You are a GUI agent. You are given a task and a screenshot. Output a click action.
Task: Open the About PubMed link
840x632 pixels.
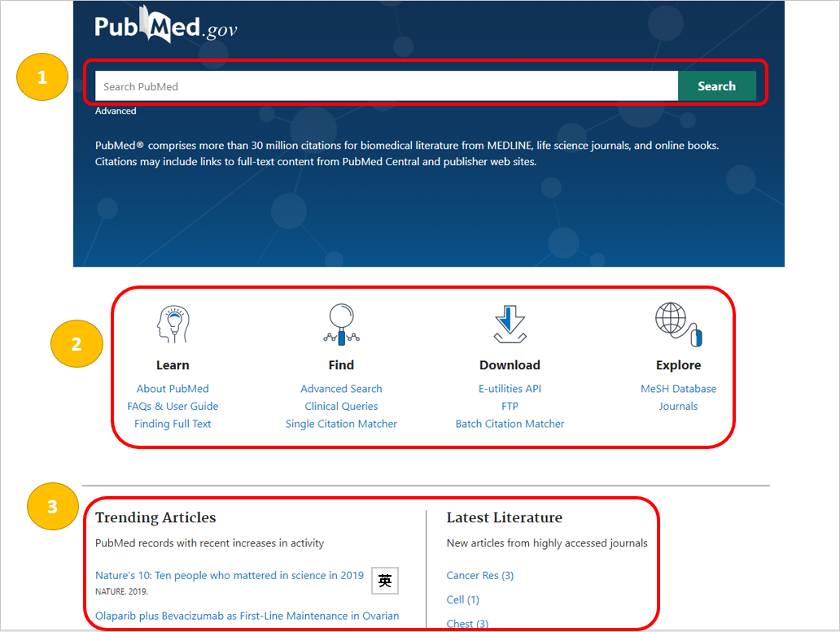[173, 389]
